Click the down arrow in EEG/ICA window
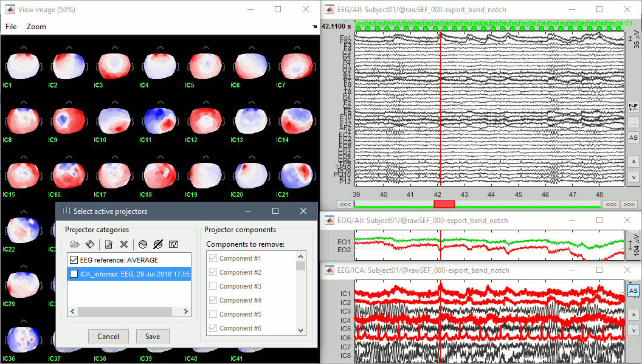 click(633, 330)
